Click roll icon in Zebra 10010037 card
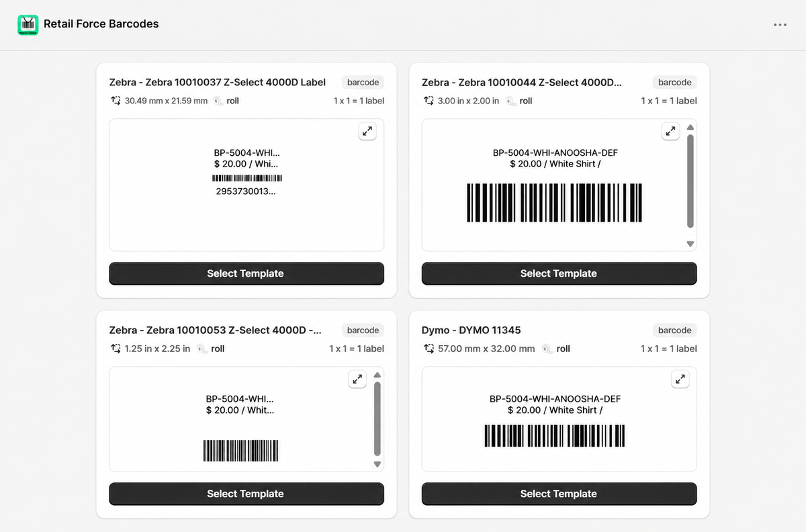The height and width of the screenshot is (532, 806). (x=218, y=101)
